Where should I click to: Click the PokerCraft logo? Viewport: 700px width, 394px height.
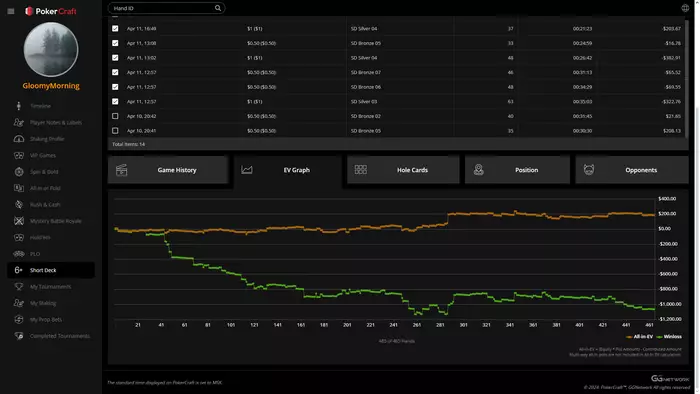50,11
